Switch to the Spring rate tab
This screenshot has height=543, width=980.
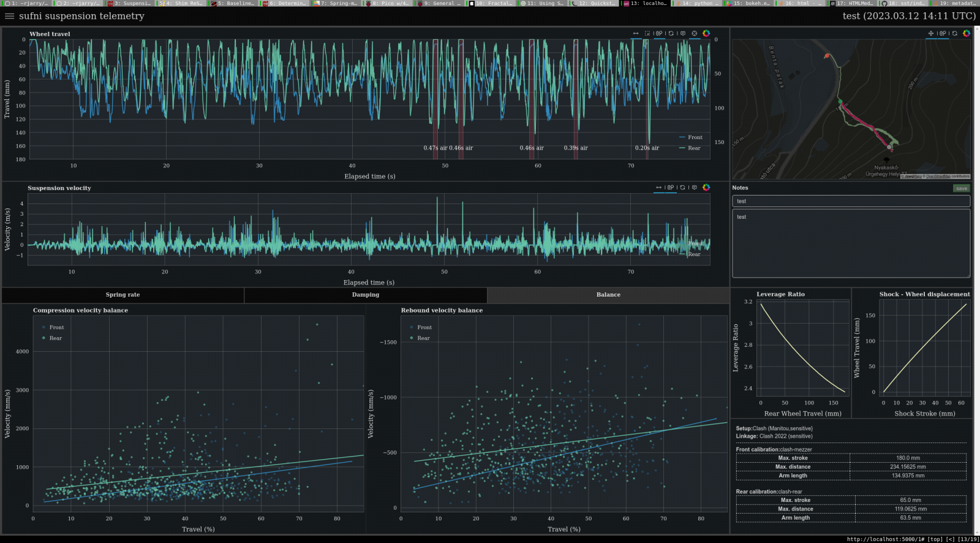tap(123, 295)
